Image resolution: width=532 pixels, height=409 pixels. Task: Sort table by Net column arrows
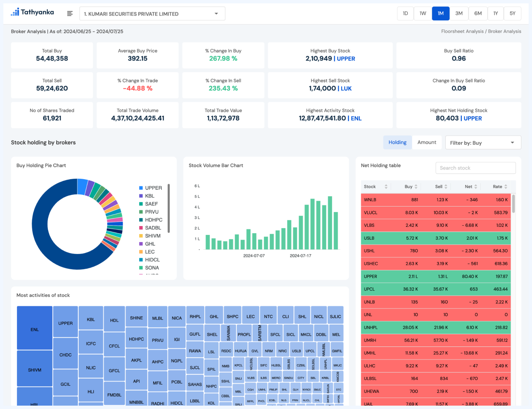(476, 187)
